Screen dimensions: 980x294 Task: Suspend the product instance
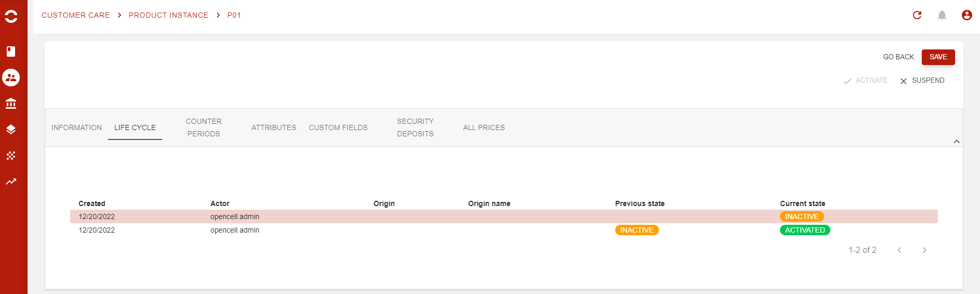pyautogui.click(x=922, y=81)
